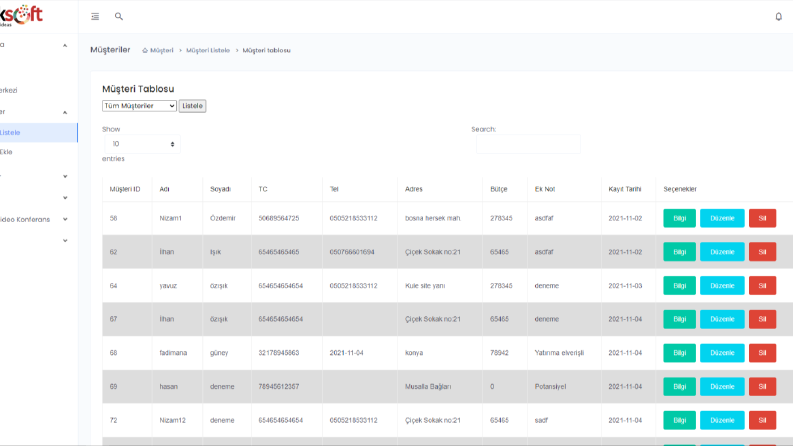Collapse the top sidebar section chevron
This screenshot has width=793, height=446.
[65, 46]
